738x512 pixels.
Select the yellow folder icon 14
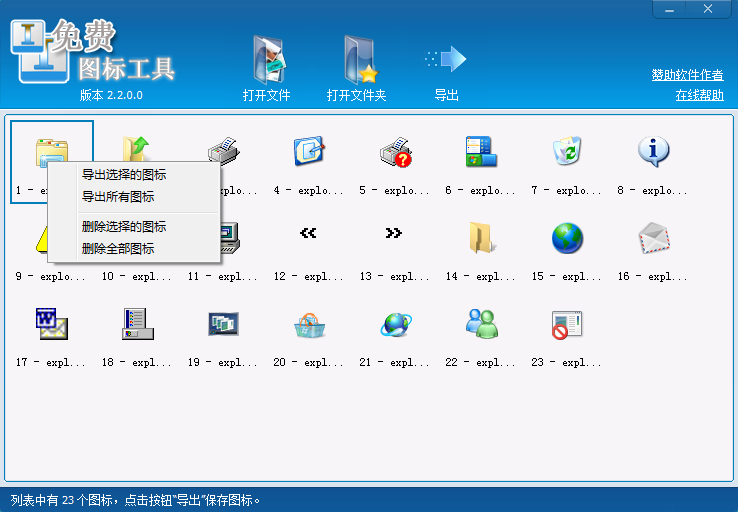pyautogui.click(x=481, y=238)
